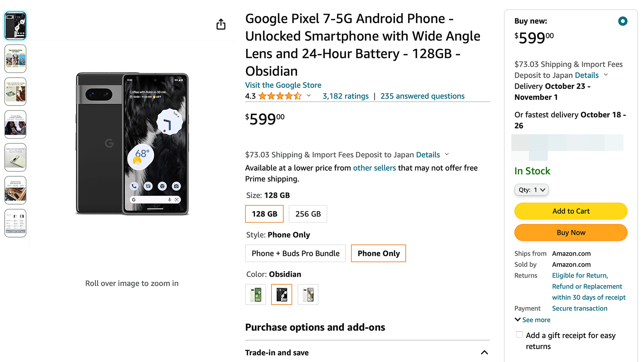Open the Visit the Google Store link
Screen dimensions: 644x362
[283, 85]
